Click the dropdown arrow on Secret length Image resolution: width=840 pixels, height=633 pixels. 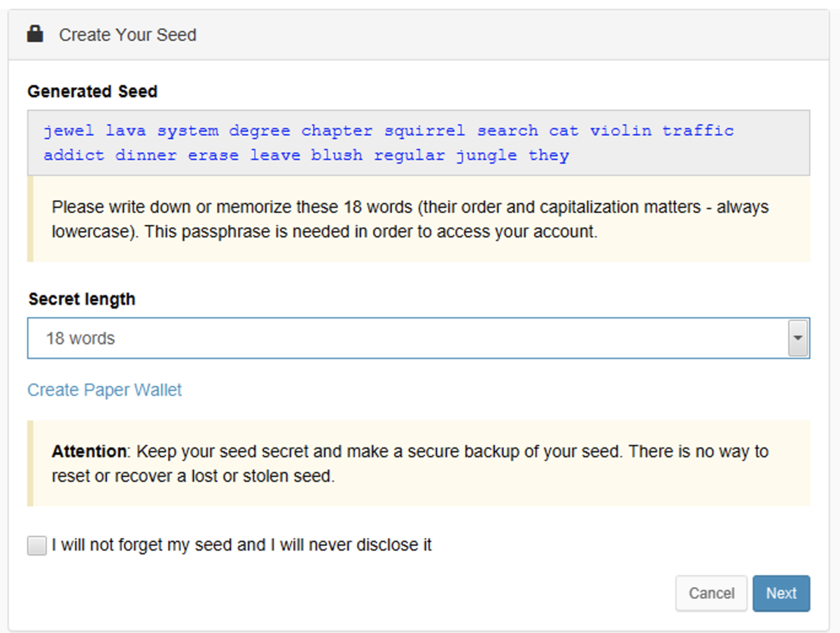click(x=799, y=338)
